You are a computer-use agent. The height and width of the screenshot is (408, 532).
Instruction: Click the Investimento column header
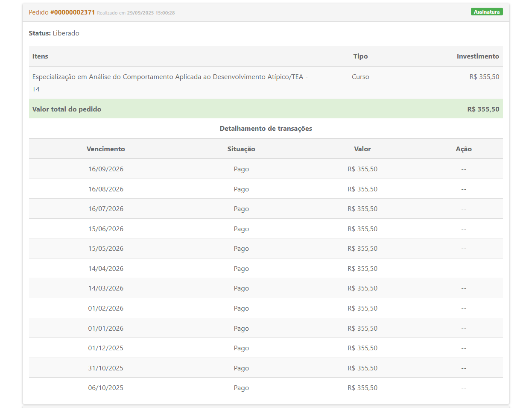[478, 56]
